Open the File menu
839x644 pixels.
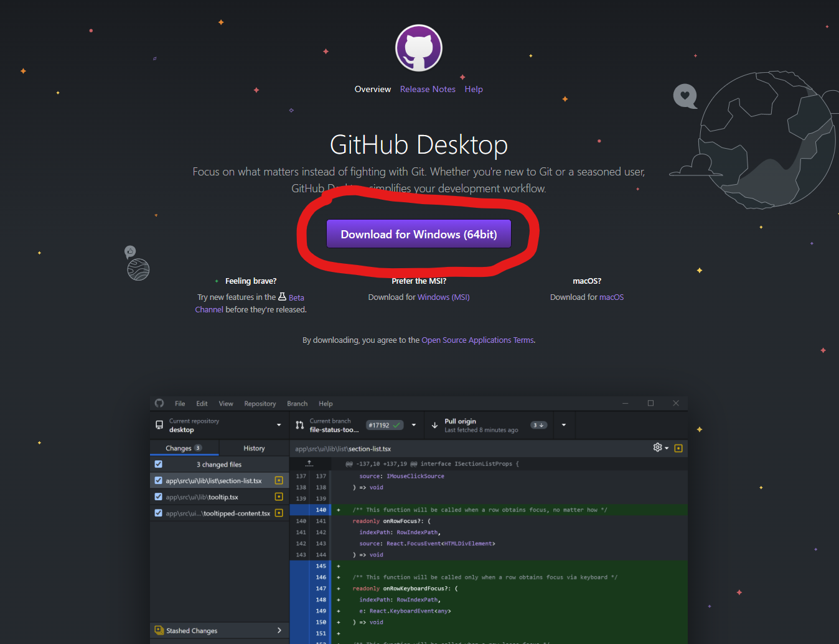click(180, 404)
